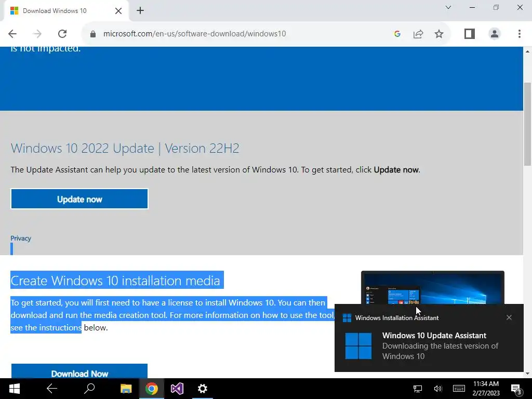Screen dimensions: 532x399
Task: Click the Google icon in address bar
Action: tap(397, 34)
